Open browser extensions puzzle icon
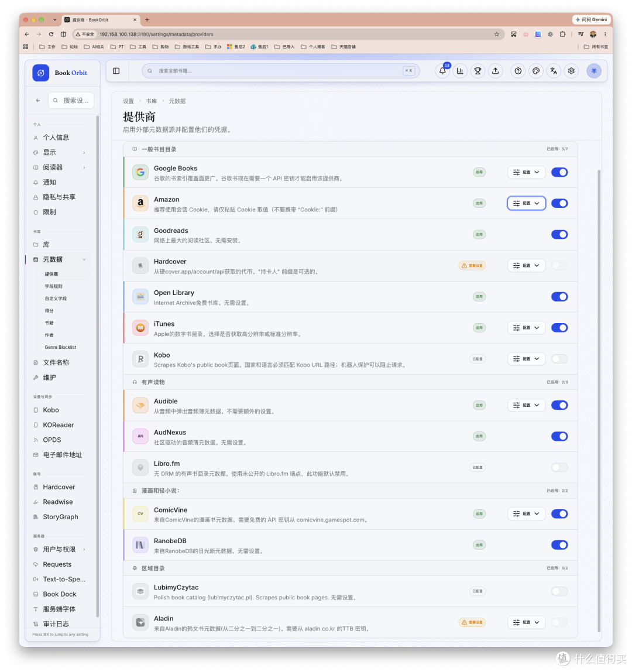632x672 pixels. pyautogui.click(x=562, y=35)
